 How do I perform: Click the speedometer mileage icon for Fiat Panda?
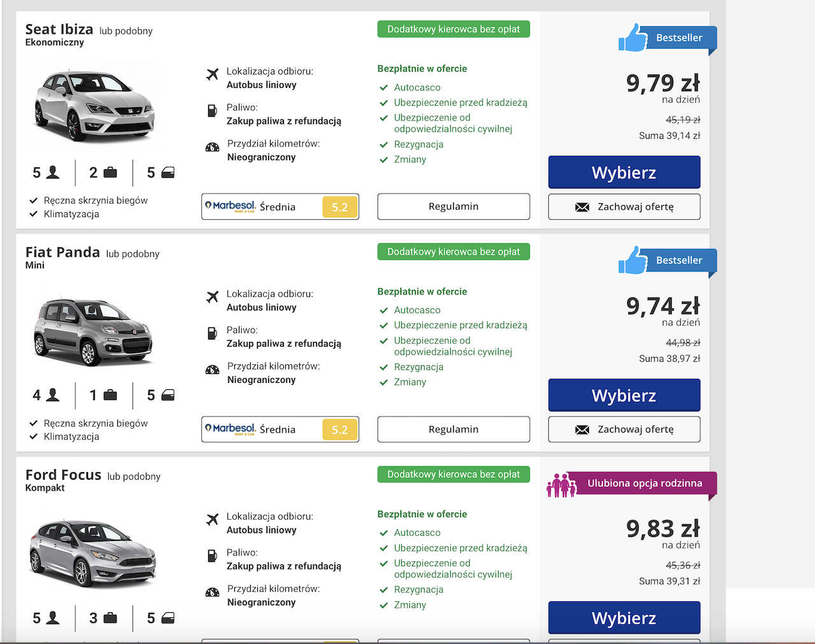point(213,369)
